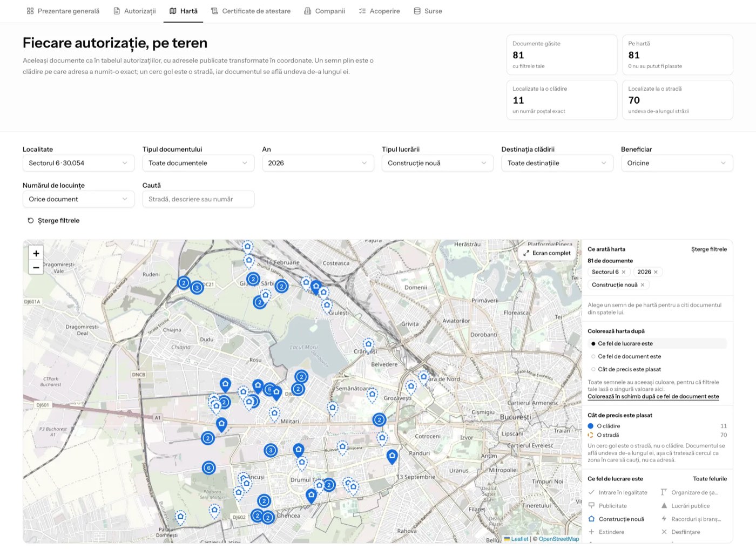The width and height of the screenshot is (756, 549).
Task: Click the Pe hartă 81 card
Action: (677, 55)
